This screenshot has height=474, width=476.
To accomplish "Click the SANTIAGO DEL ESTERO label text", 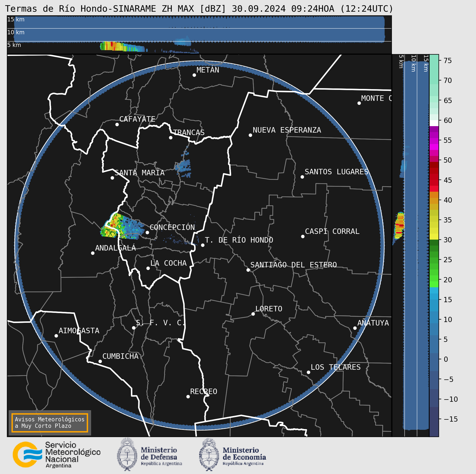I will click(293, 265).
